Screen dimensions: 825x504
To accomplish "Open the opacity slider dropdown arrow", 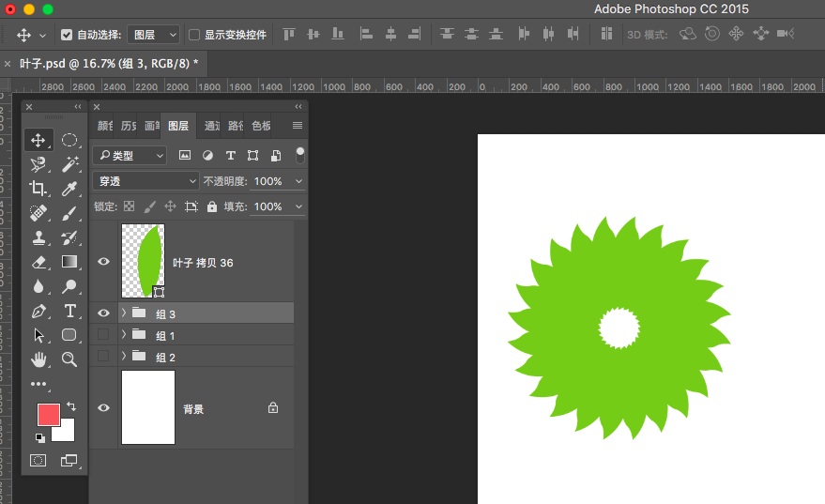I will (298, 181).
